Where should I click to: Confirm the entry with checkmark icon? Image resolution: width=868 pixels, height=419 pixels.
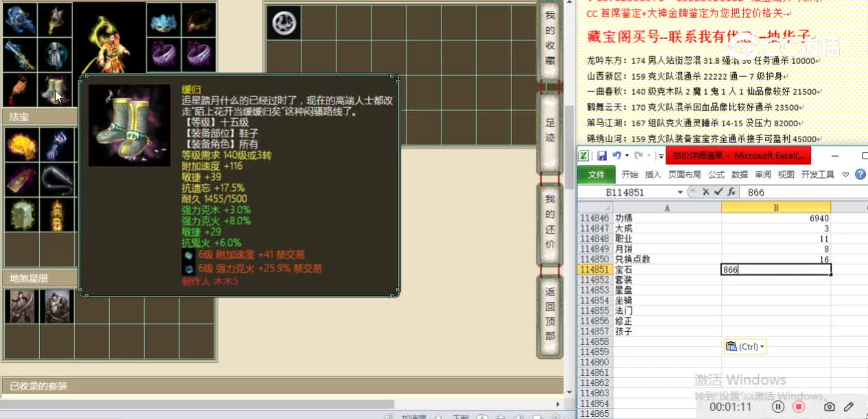(718, 192)
